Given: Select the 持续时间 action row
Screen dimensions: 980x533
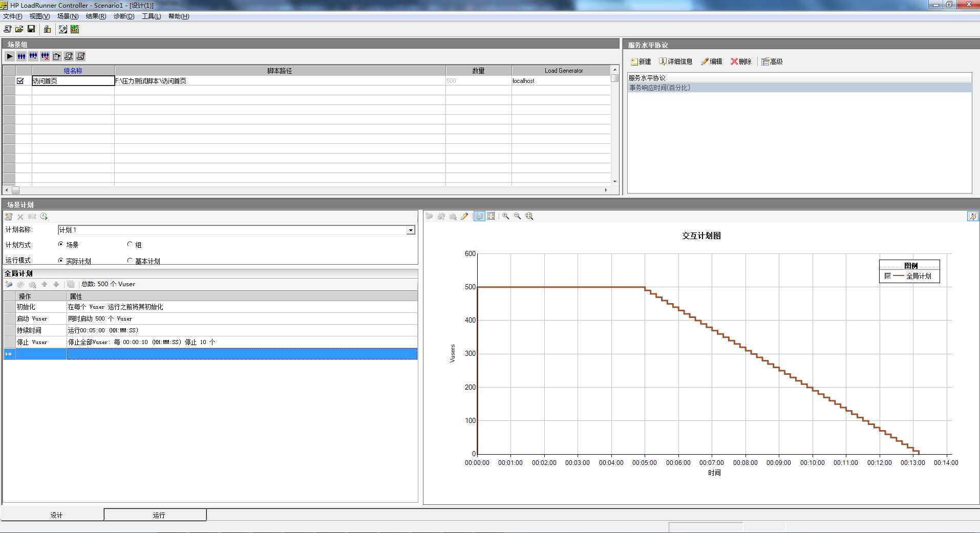Looking at the screenshot, I should [210, 330].
